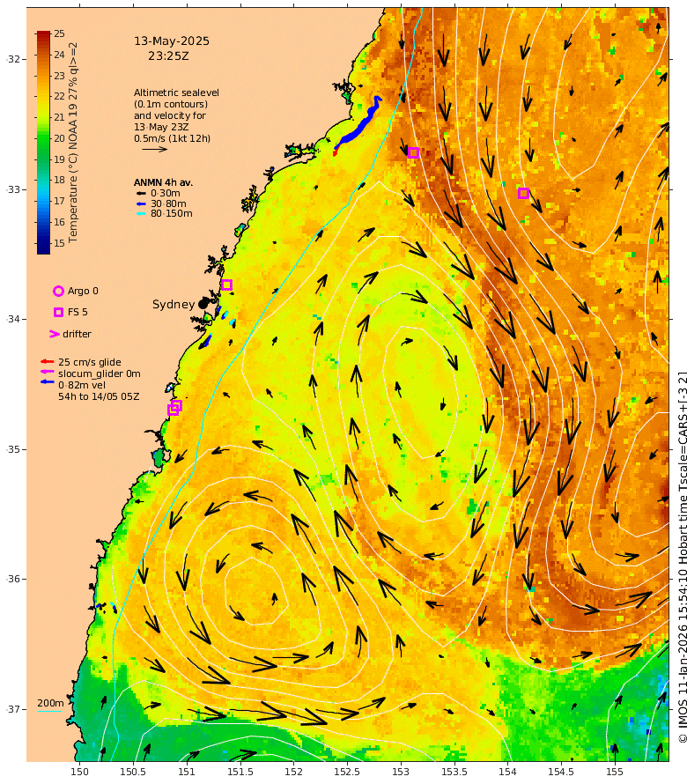Image resolution: width=687 pixels, height=784 pixels.
Task: Click the green band of colorbar near 19
Action: (43, 159)
